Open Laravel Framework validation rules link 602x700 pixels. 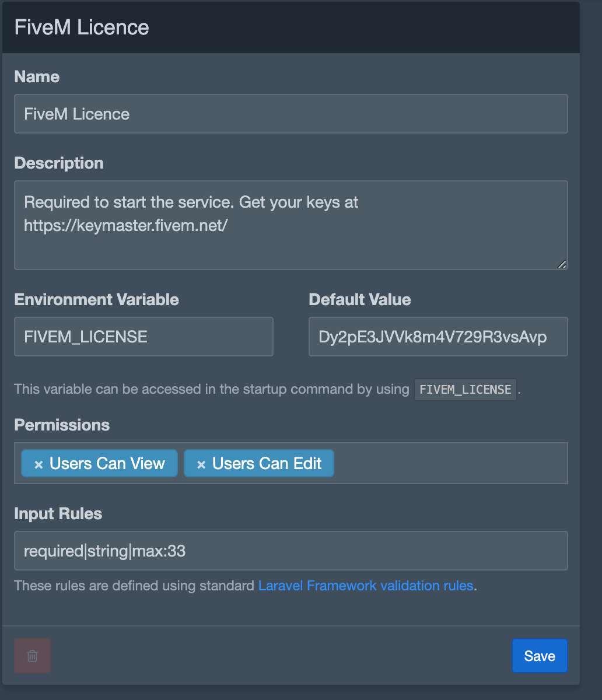(x=366, y=586)
